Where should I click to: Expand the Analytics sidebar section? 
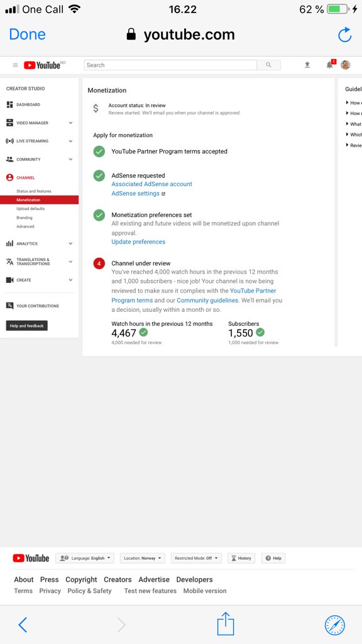click(x=40, y=243)
